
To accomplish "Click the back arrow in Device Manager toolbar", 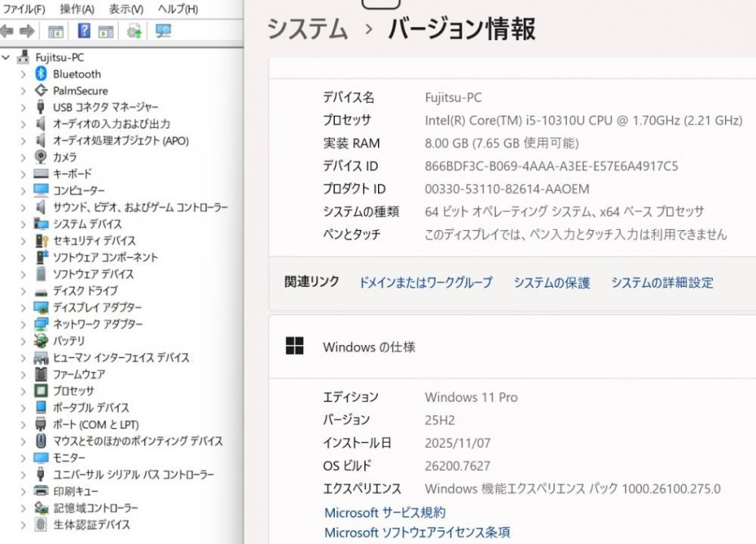I will coord(8,31).
